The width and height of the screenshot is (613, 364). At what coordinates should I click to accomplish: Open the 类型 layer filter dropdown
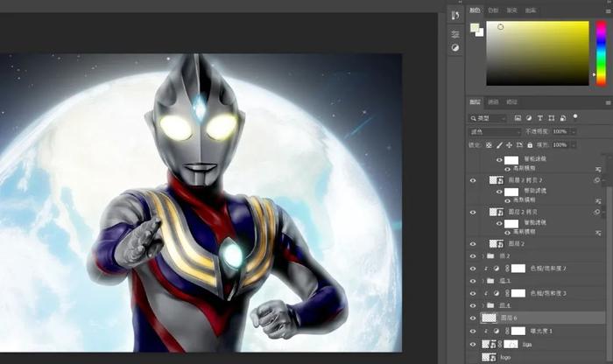tap(489, 118)
